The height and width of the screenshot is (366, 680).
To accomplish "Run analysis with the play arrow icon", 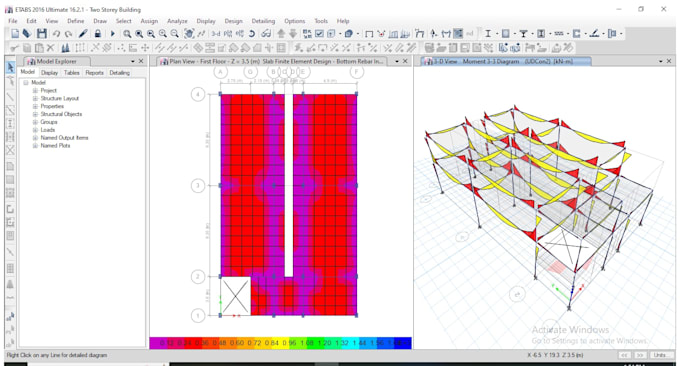I will pyautogui.click(x=113, y=34).
